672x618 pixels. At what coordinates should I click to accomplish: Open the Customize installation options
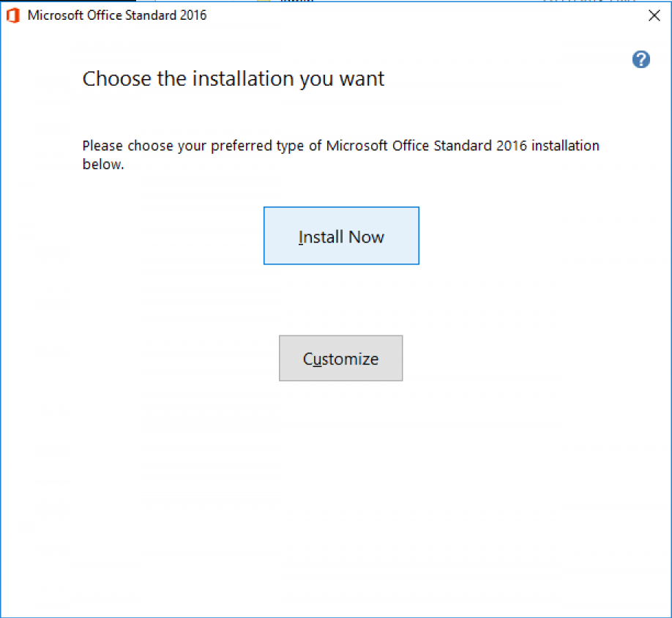(x=340, y=358)
